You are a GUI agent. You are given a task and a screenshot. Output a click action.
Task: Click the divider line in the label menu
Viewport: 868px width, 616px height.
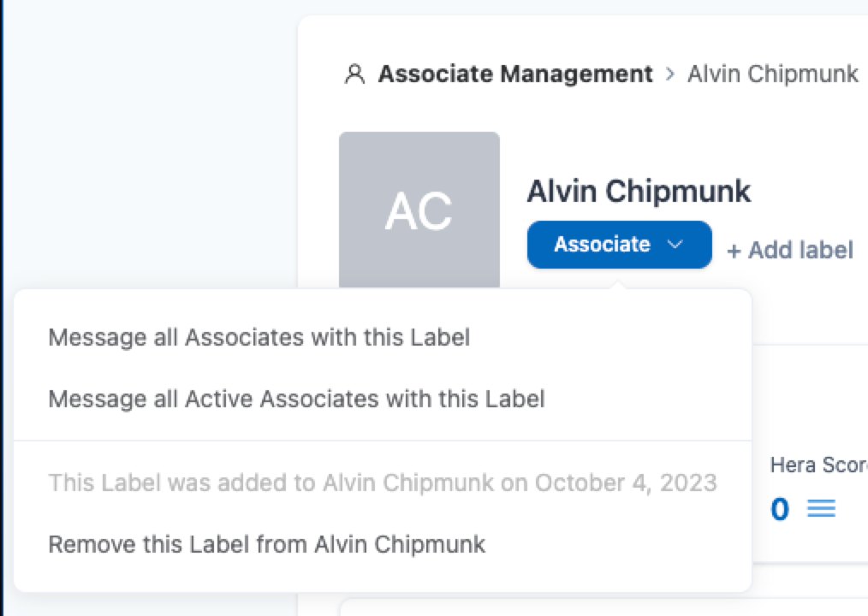(x=382, y=441)
